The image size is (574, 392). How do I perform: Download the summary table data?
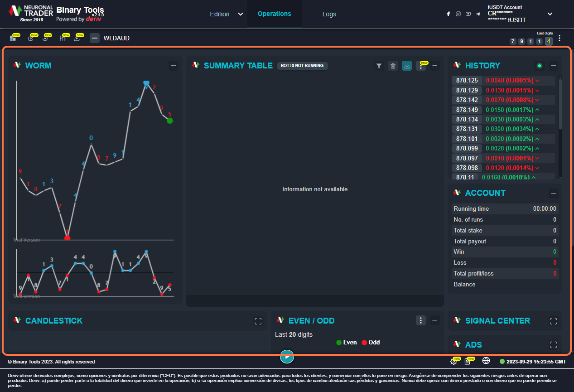pos(407,66)
